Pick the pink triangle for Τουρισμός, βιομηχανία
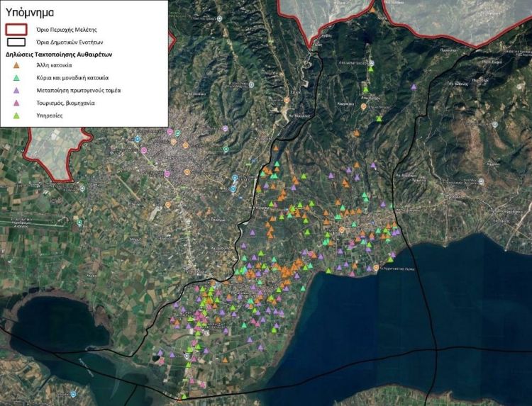The image size is (532, 406). (17, 103)
